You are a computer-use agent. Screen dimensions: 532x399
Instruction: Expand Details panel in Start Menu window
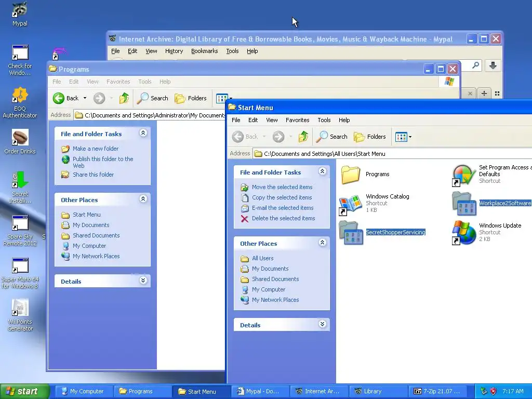point(322,324)
